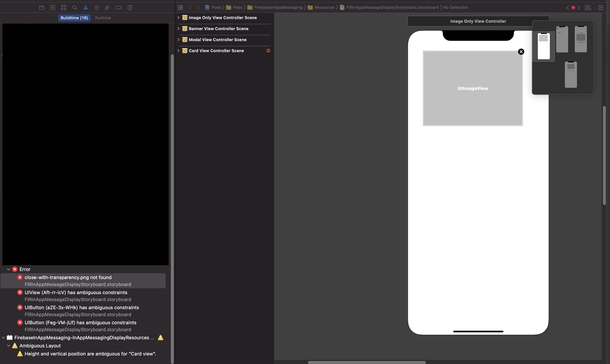This screenshot has height=364, width=610.
Task: Switch to the Runtime tab
Action: (x=103, y=18)
